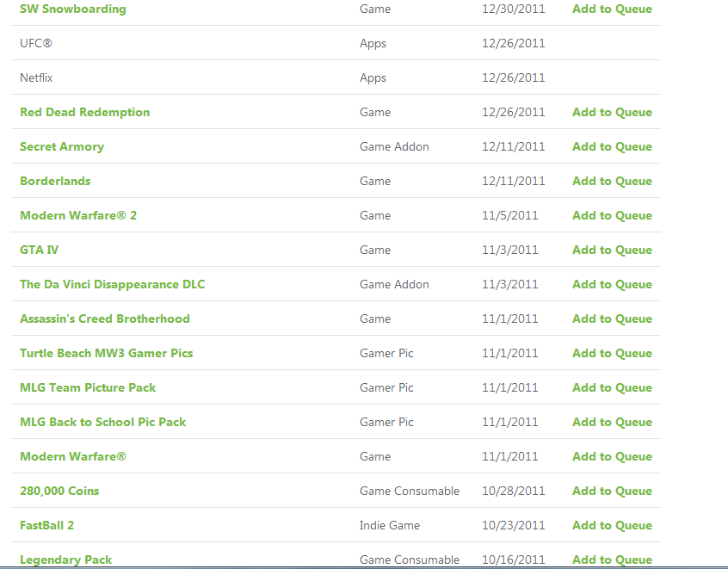Add Turtle Beach MW3 Gamer Pics to queue
Screen dimensions: 728x569
click(x=612, y=353)
